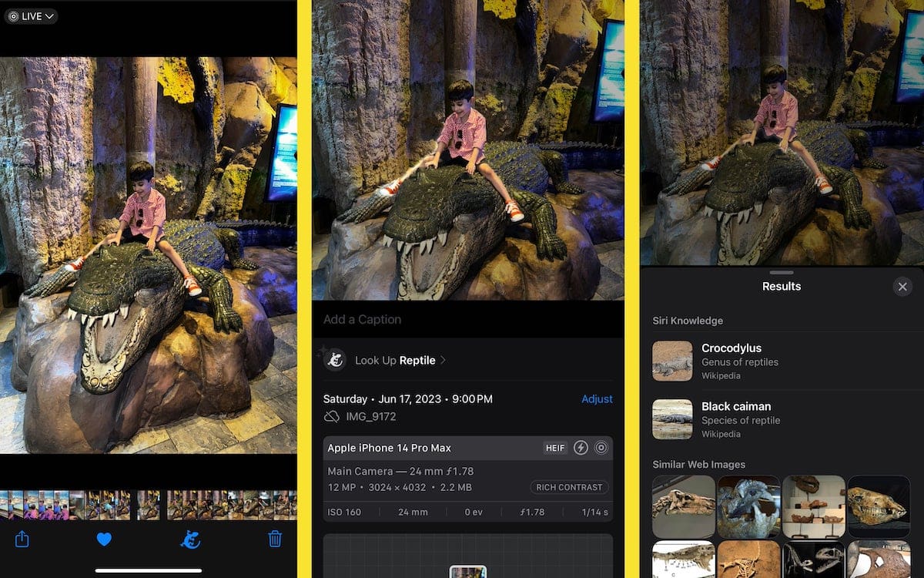The image size is (924, 578).
Task: Tap the 0 ev exposure value
Action: coord(474,512)
